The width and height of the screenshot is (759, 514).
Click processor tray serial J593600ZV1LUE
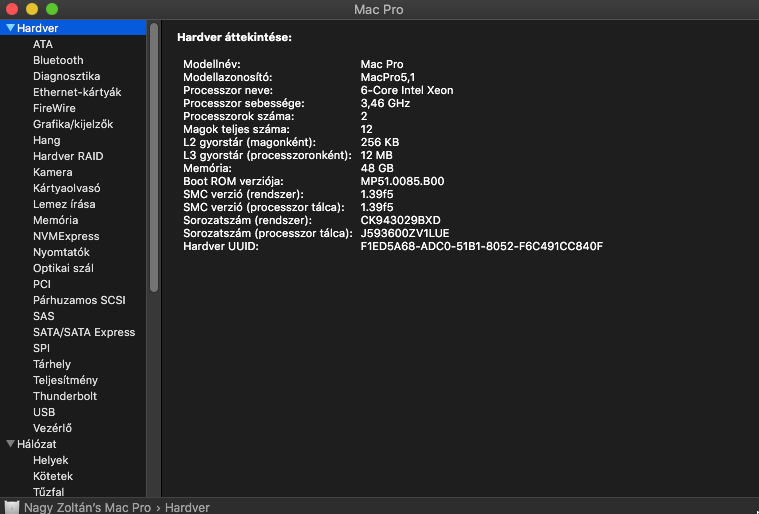(405, 233)
